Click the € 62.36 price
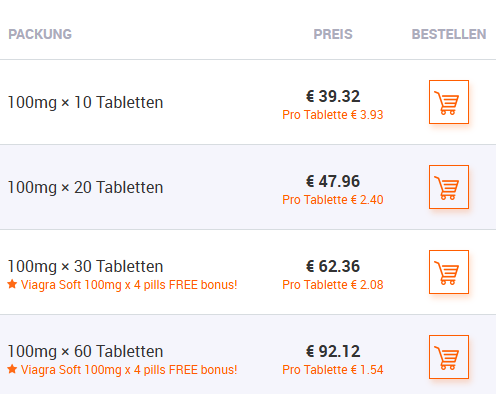 [333, 266]
